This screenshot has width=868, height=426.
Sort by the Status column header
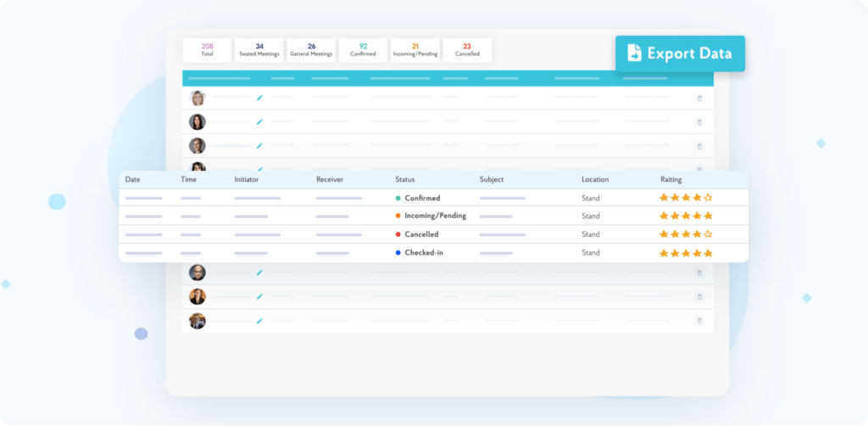click(404, 180)
